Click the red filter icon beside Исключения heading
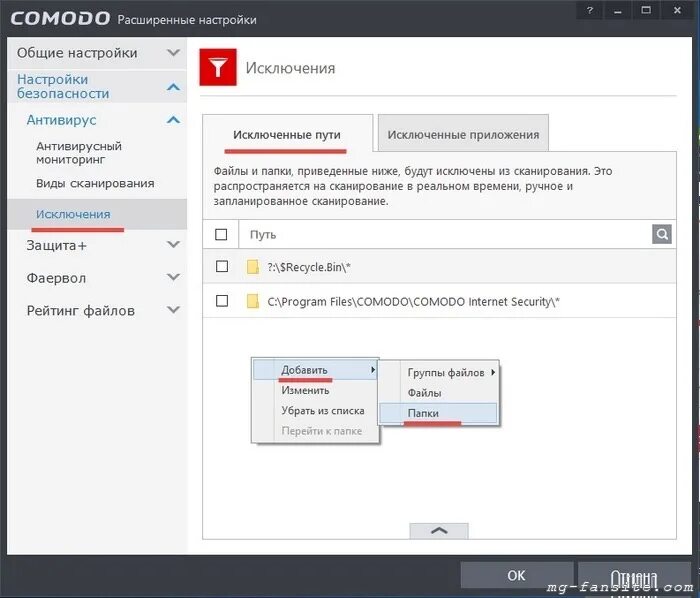 pos(218,67)
